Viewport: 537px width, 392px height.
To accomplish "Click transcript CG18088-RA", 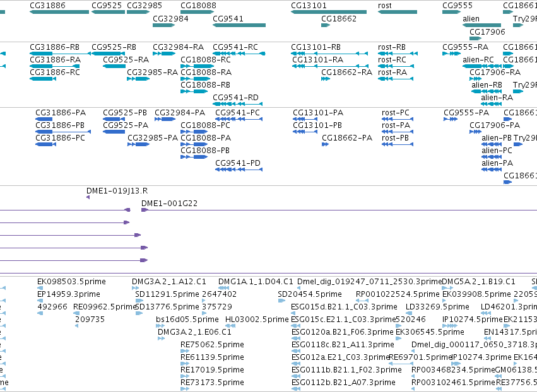I will click(x=196, y=79).
